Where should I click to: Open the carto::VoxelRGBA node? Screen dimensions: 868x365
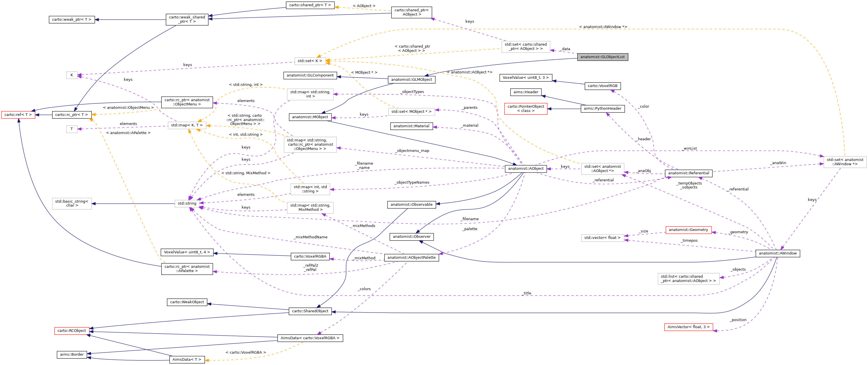click(310, 256)
